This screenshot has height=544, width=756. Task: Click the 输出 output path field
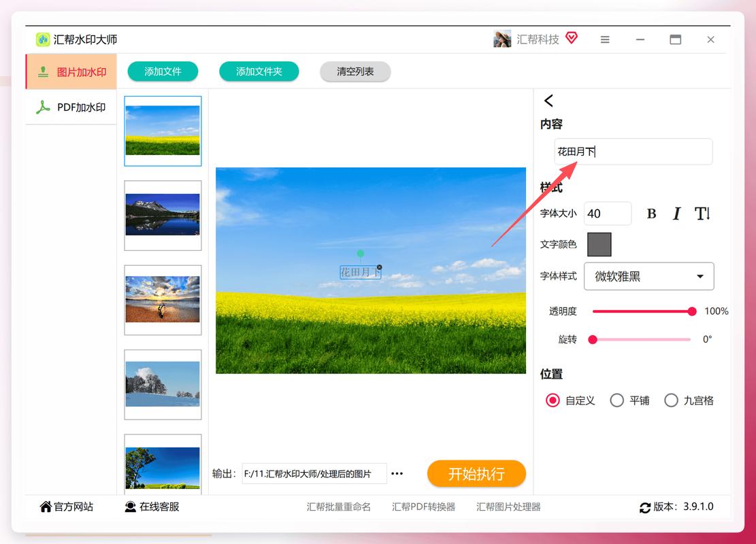[x=314, y=474]
